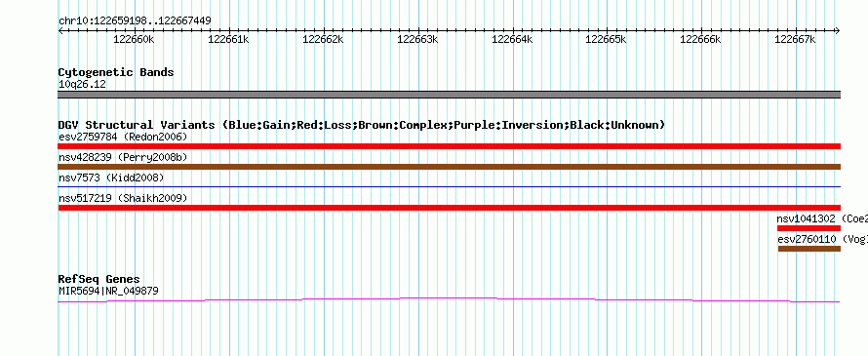Click the 122667k ruler tick label
This screenshot has height=356, width=868.
(796, 40)
